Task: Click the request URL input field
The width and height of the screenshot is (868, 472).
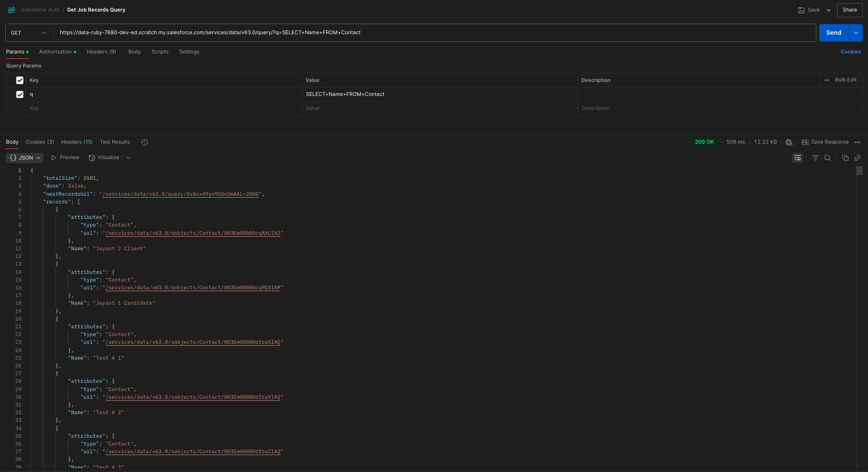Action: pyautogui.click(x=434, y=33)
